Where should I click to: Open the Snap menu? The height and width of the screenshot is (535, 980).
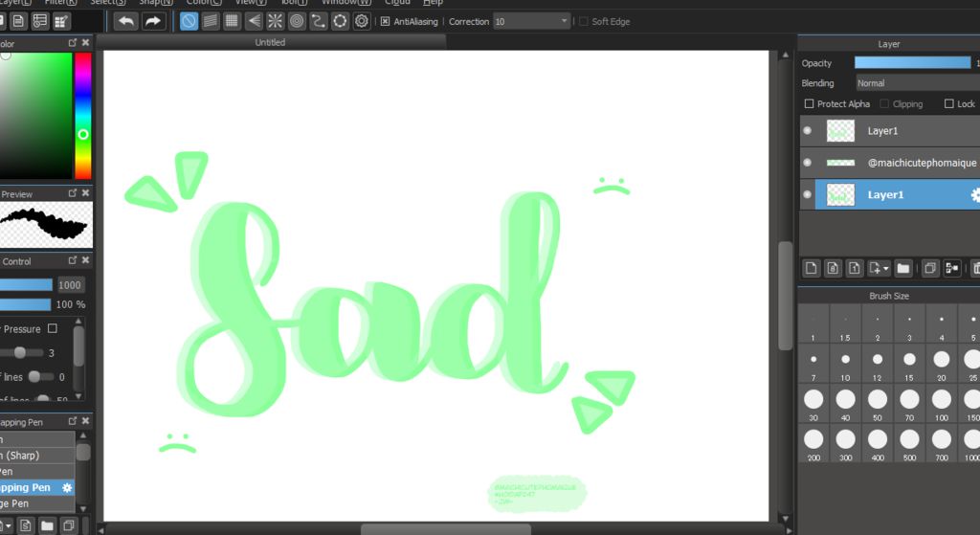tap(155, 3)
